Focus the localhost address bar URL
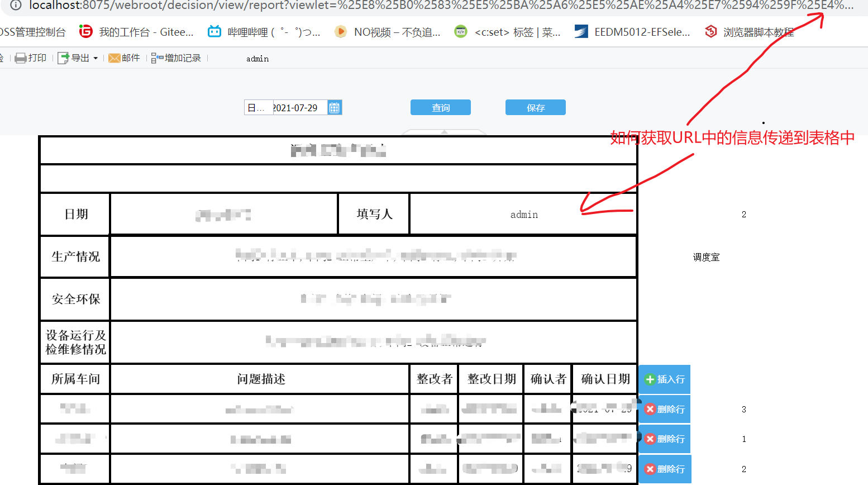The height and width of the screenshot is (485, 868). [441, 5]
